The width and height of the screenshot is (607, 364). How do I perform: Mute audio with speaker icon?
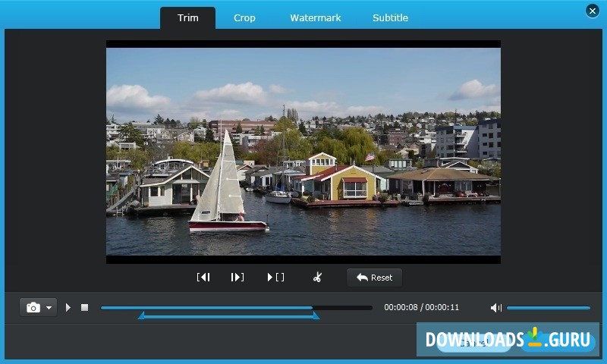coord(496,308)
